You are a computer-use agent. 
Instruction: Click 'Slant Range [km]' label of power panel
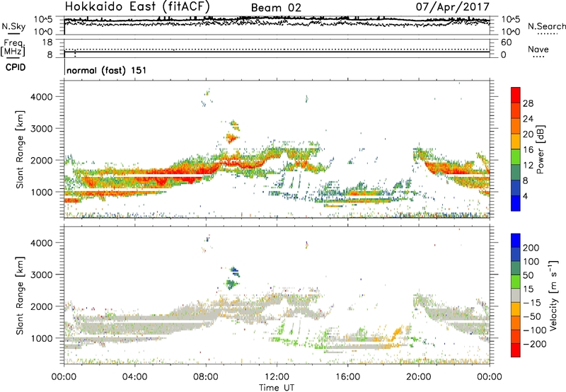20,149
